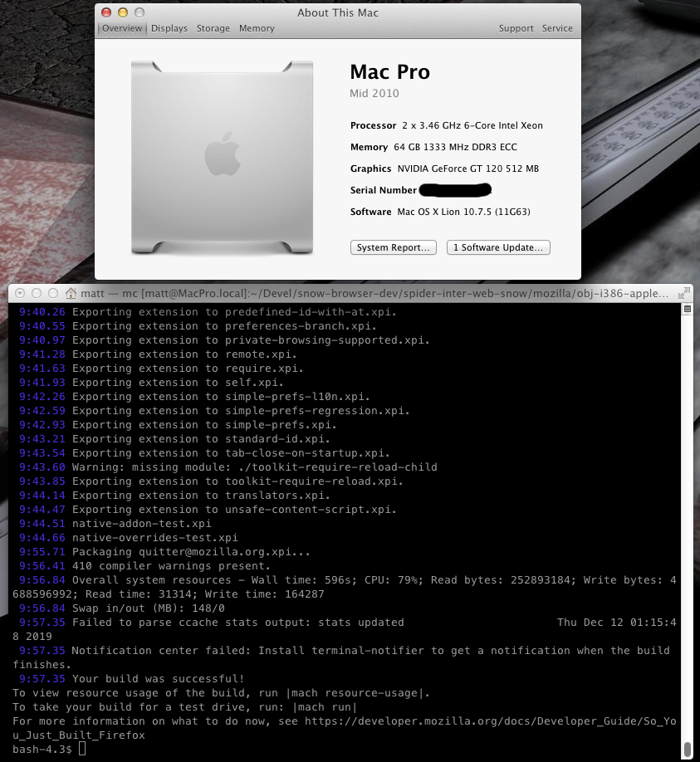700x762 pixels.
Task: Open the Displays tab
Action: [x=169, y=28]
